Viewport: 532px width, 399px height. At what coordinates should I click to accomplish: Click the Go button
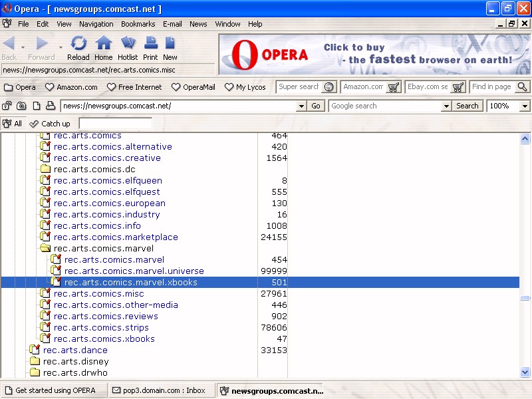[x=316, y=106]
